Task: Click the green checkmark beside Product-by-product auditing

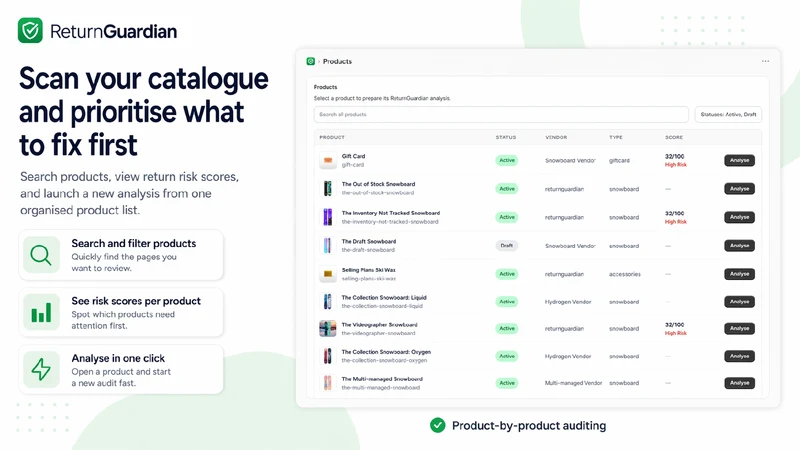Action: (437, 425)
